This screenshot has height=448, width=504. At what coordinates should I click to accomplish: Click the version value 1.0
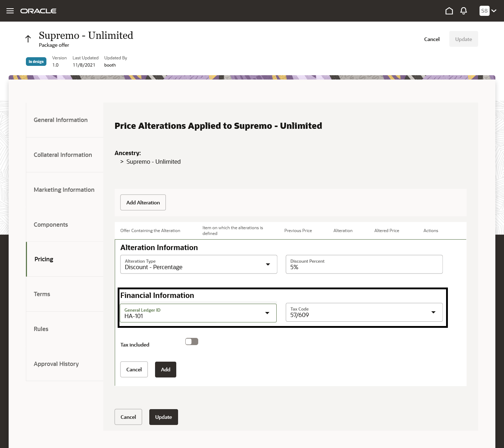55,65
